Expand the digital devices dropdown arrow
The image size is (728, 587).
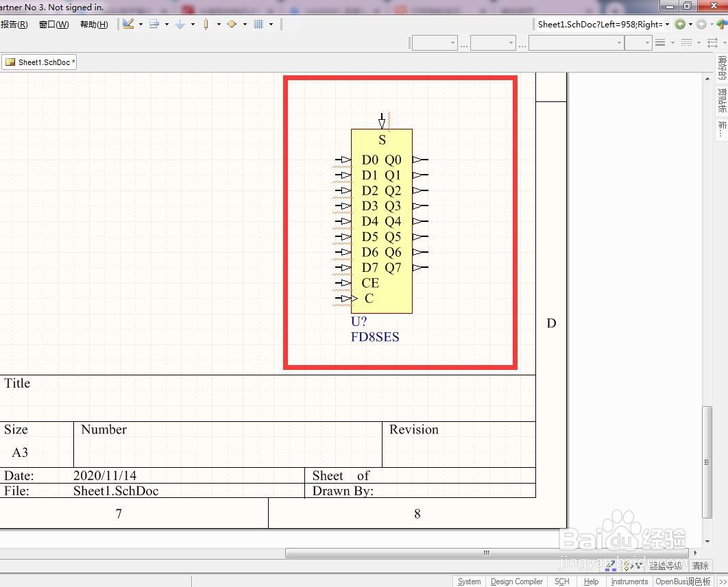tap(219, 24)
